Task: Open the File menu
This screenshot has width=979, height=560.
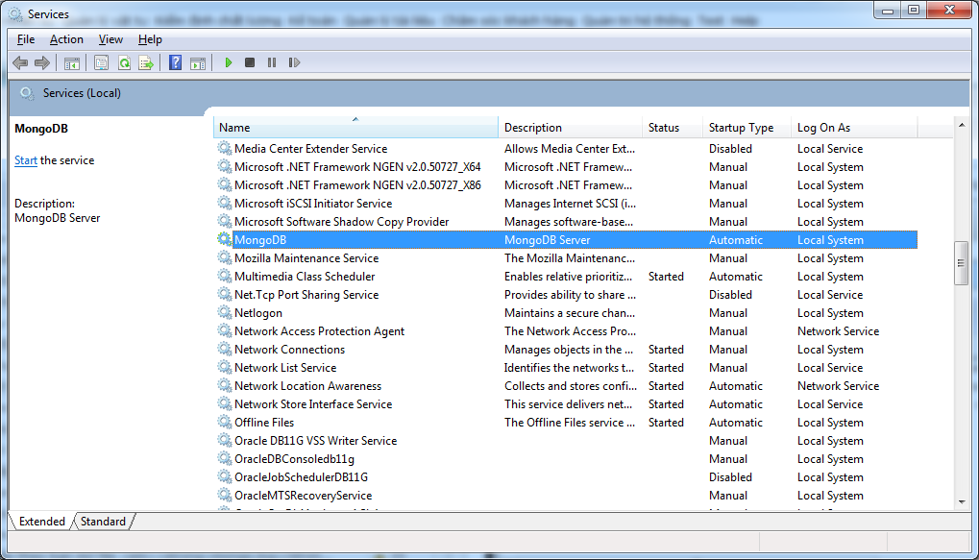Action: coord(26,39)
